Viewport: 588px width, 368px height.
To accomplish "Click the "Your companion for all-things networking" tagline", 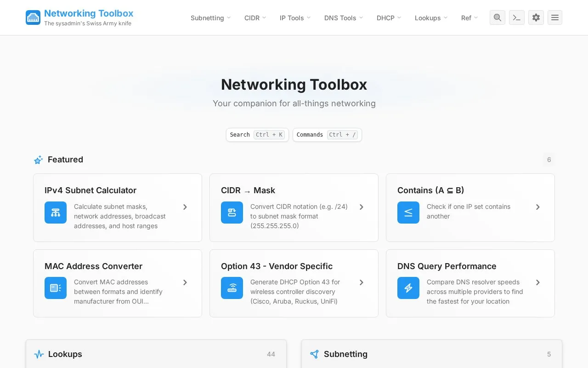I will [294, 103].
